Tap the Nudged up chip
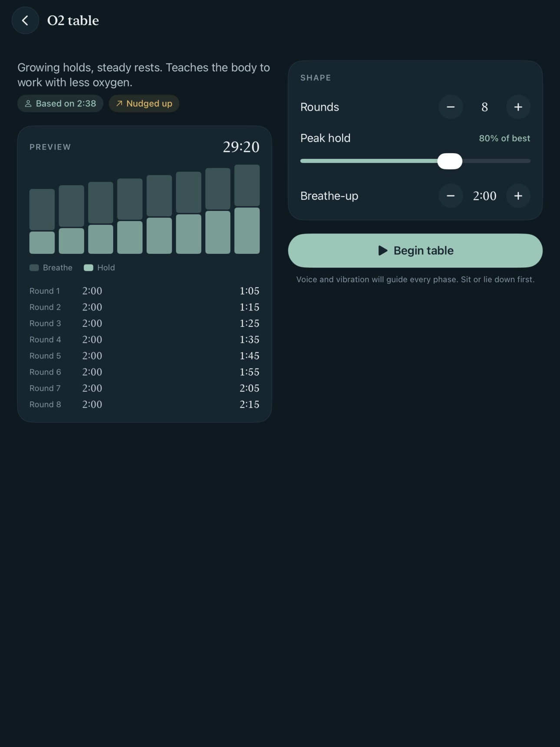This screenshot has height=747, width=560. 144,103
